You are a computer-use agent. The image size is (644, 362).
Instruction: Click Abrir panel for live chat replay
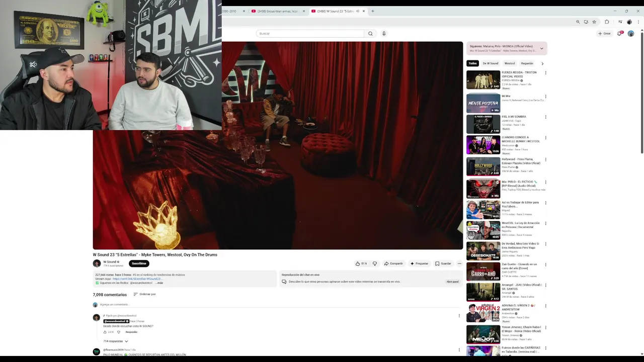tap(453, 282)
